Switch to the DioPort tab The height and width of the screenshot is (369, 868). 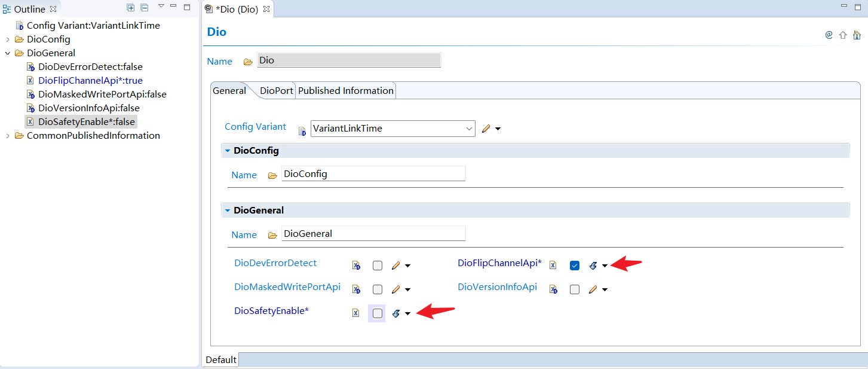pyautogui.click(x=277, y=91)
